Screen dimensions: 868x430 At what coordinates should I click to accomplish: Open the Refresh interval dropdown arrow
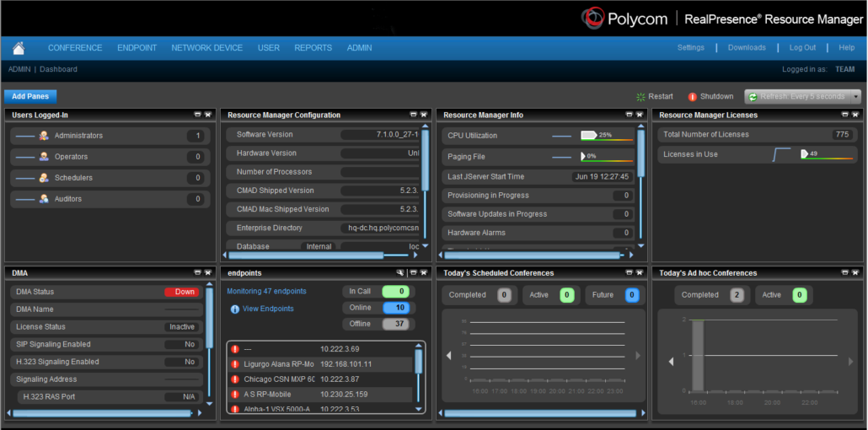coord(856,96)
